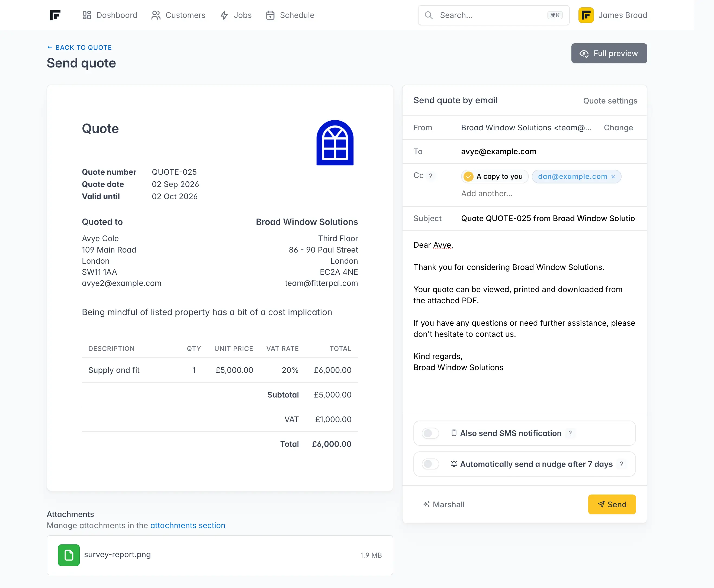The height and width of the screenshot is (588, 714).
Task: Go to the Schedule page
Action: click(x=290, y=15)
